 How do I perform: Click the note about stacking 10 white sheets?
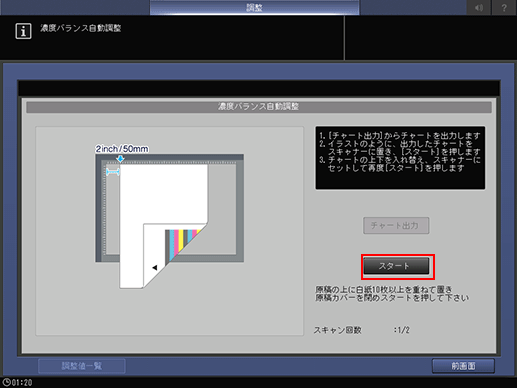click(x=392, y=293)
